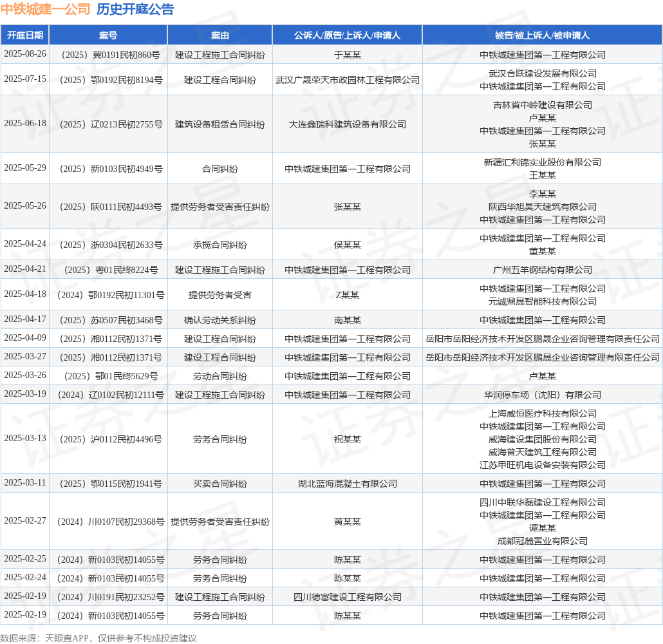Viewport: 663px width, 644px height.
Task: Select plaintiff 祝某某
Action: (x=347, y=439)
